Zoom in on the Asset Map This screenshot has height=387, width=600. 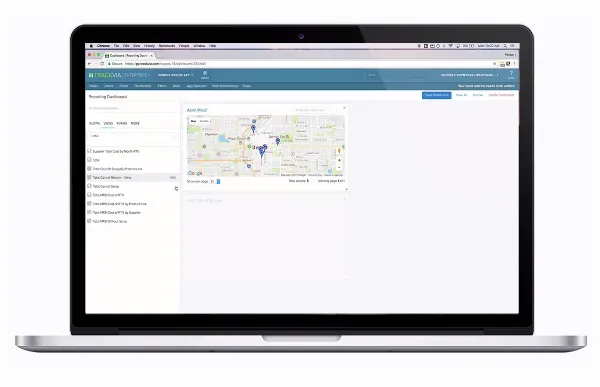pyautogui.click(x=339, y=160)
